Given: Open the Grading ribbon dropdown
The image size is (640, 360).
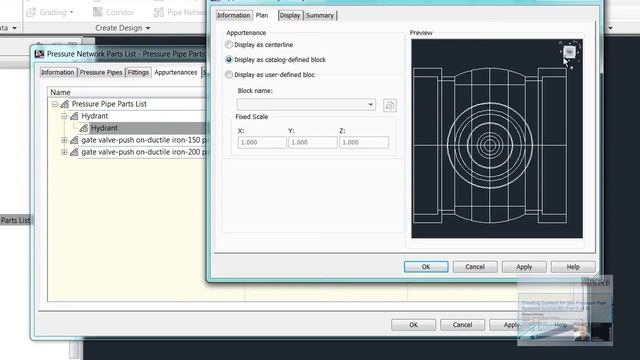Looking at the screenshot, I should coord(71,12).
